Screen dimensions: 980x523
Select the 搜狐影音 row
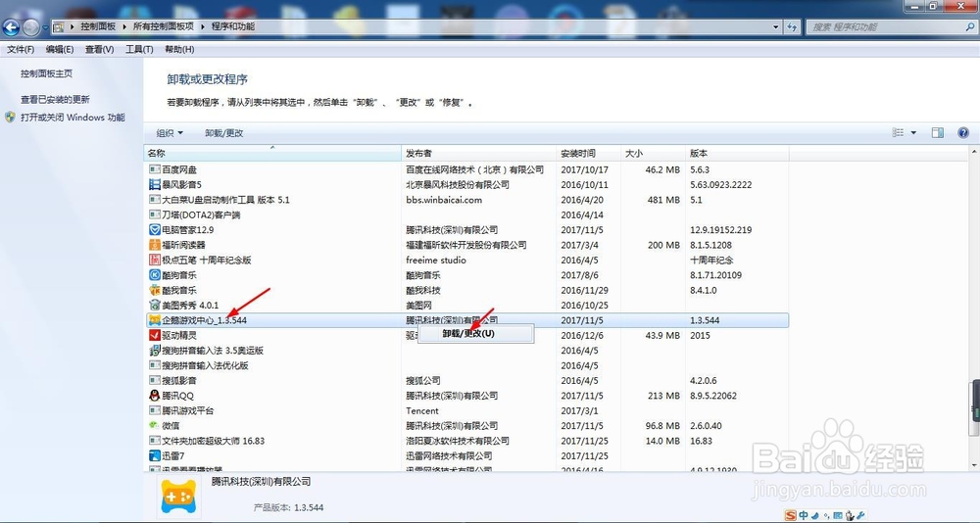[x=466, y=381]
